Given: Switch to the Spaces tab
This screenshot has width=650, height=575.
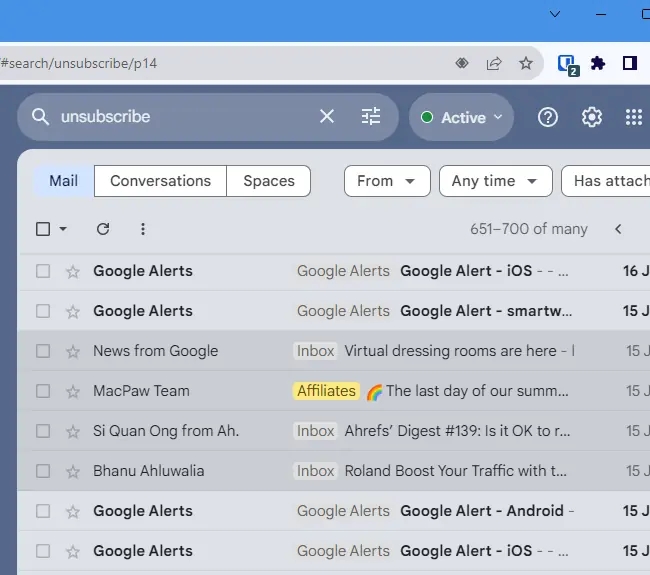Looking at the screenshot, I should click(269, 181).
